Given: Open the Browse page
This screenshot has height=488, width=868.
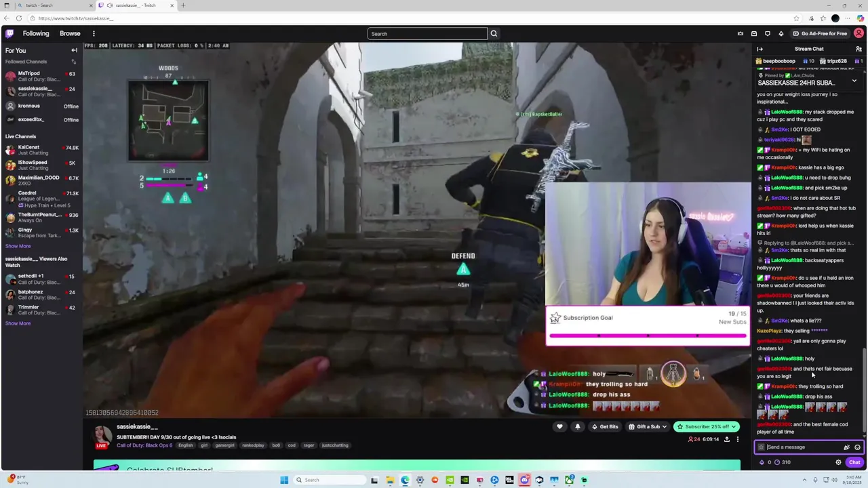Looking at the screenshot, I should (x=70, y=33).
